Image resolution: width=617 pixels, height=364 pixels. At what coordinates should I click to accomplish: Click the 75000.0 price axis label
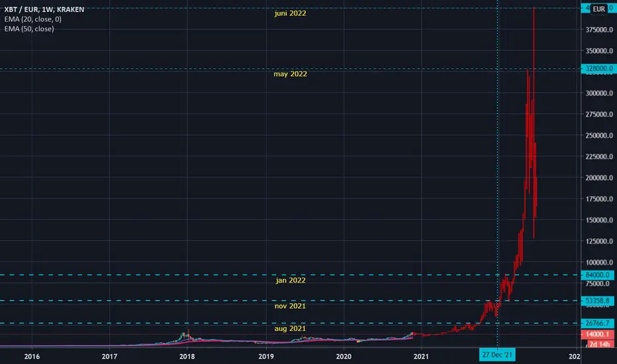[x=598, y=284]
